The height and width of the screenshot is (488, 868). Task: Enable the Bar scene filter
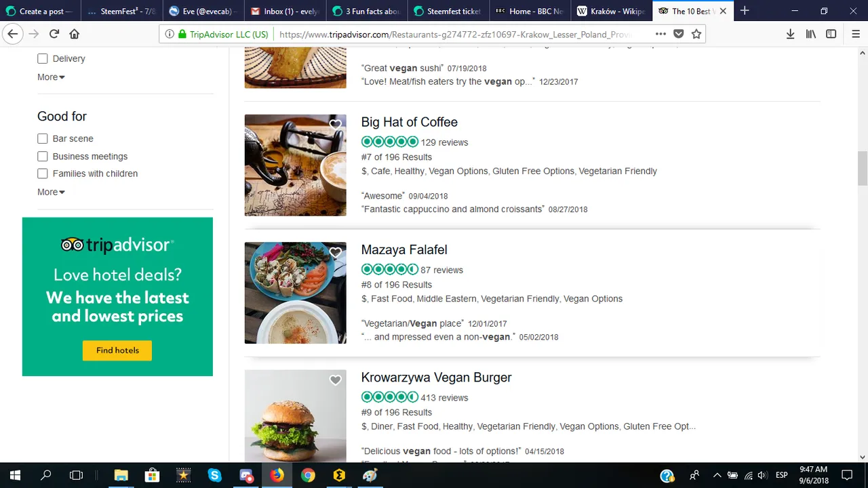pos(43,138)
